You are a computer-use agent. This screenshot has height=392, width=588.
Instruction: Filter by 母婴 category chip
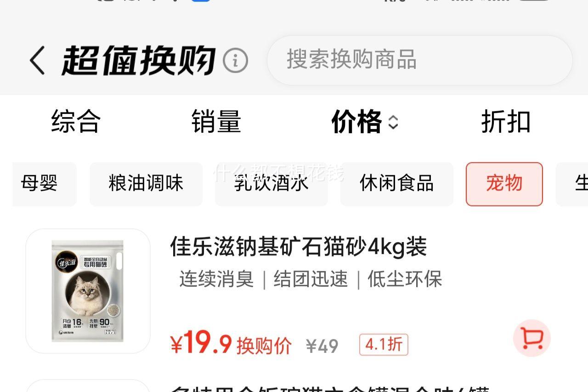coord(44,184)
